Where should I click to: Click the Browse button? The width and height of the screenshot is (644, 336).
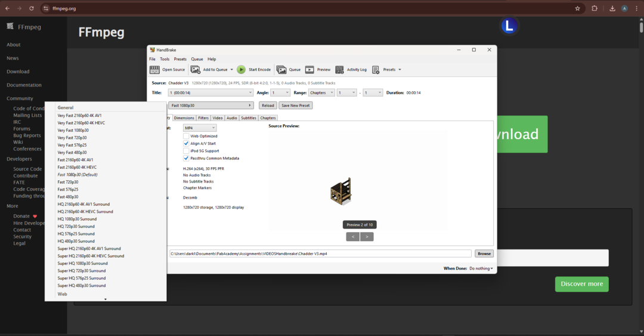[484, 254]
